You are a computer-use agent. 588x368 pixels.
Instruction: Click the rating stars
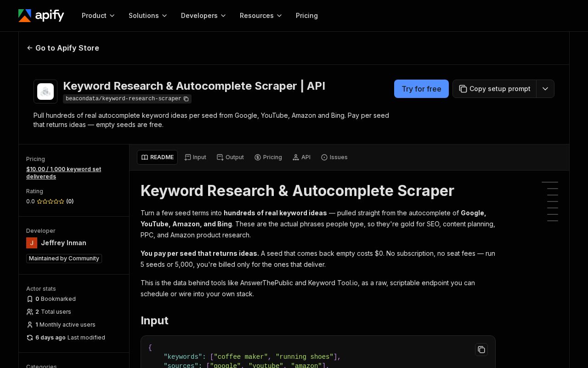coord(51,201)
